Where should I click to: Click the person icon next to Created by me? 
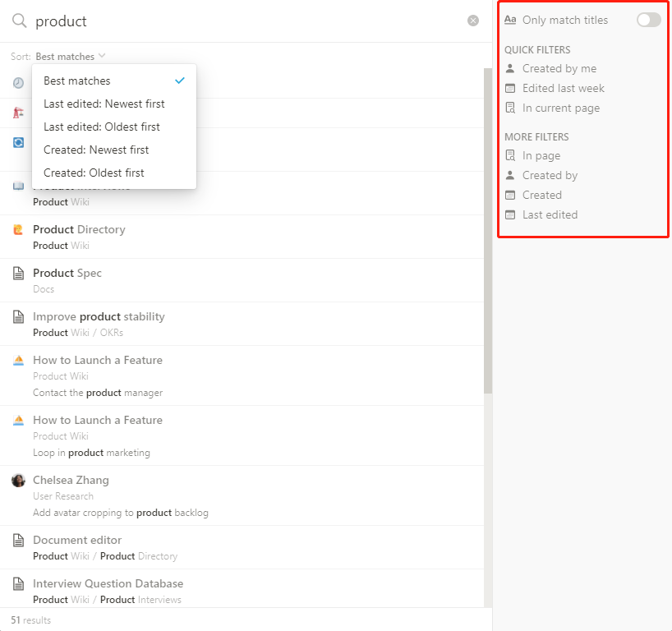click(510, 68)
